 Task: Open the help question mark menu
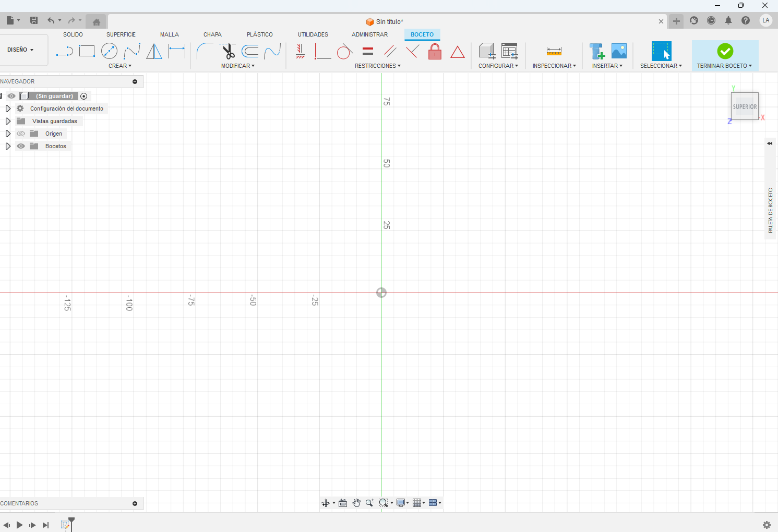coord(746,20)
